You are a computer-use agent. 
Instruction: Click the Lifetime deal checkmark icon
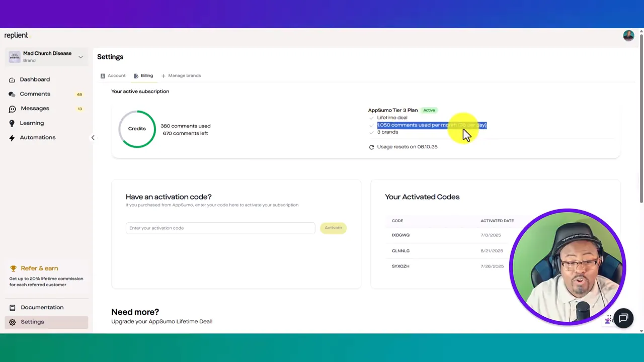[x=372, y=118]
